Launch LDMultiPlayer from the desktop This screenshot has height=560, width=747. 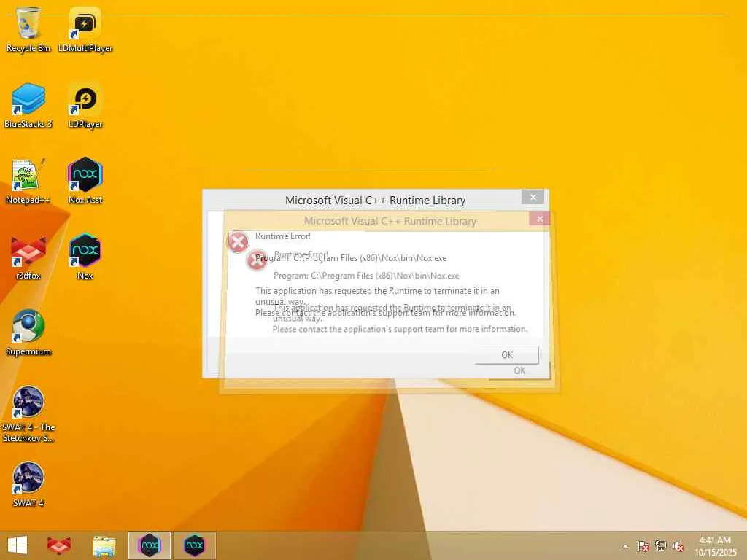coord(85,29)
